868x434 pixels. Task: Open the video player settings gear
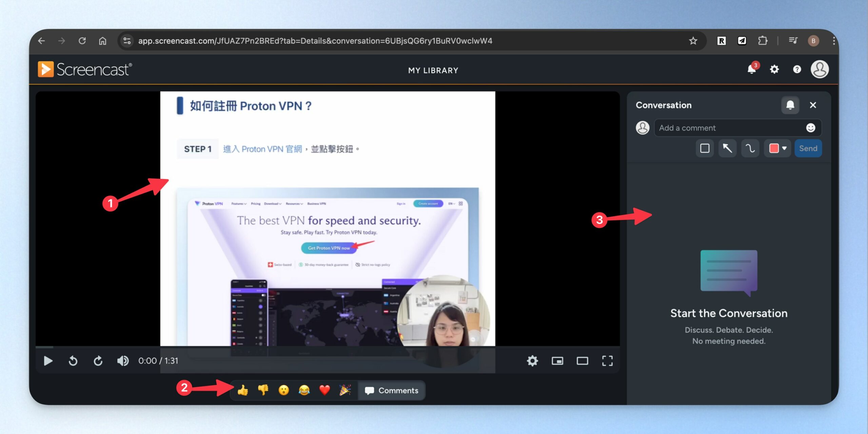tap(532, 361)
